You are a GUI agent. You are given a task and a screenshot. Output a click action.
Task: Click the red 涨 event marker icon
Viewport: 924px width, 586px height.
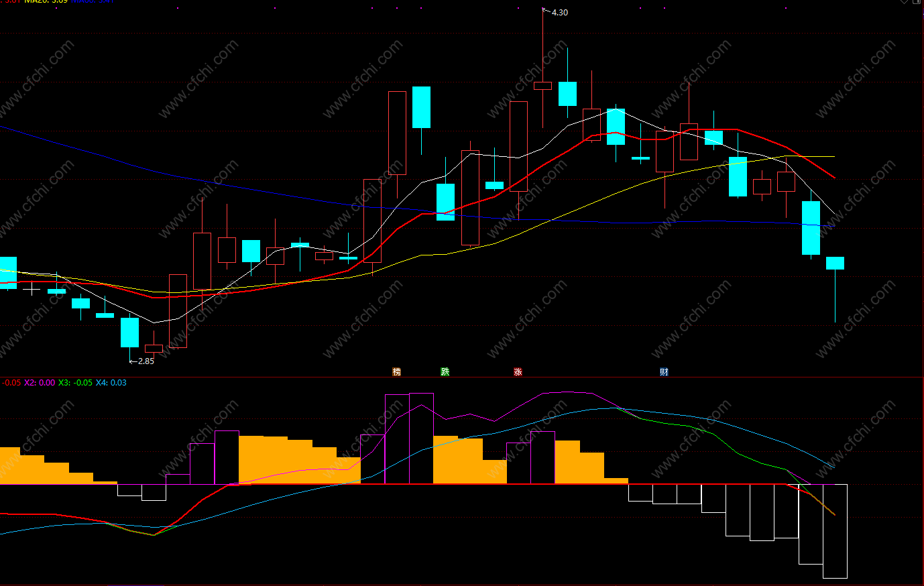[518, 371]
